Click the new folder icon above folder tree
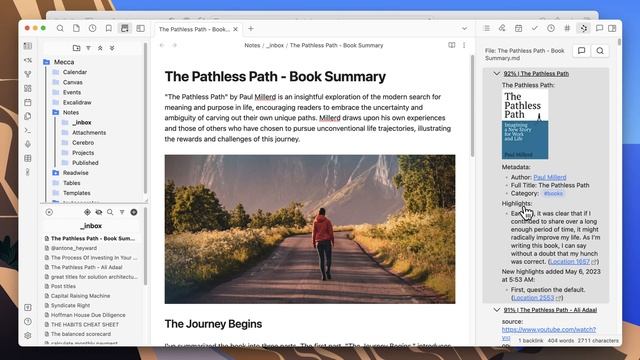The height and width of the screenshot is (360, 640). coord(76,48)
